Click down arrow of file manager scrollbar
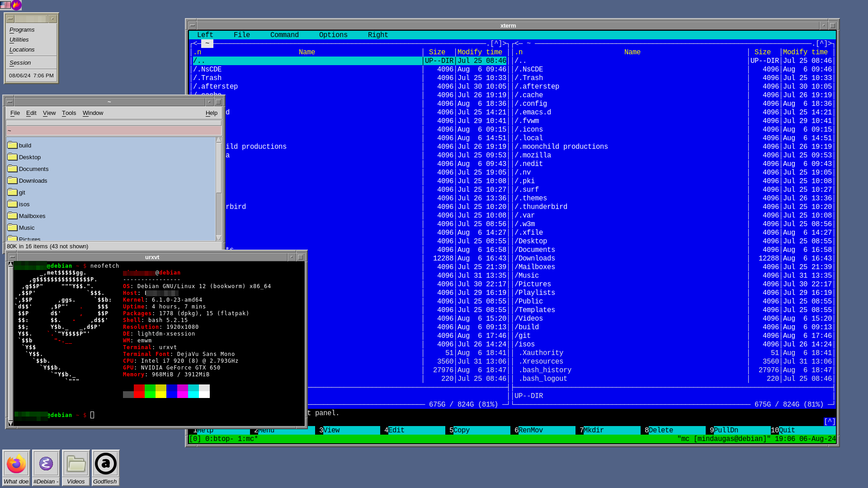The height and width of the screenshot is (488, 868). [219, 237]
